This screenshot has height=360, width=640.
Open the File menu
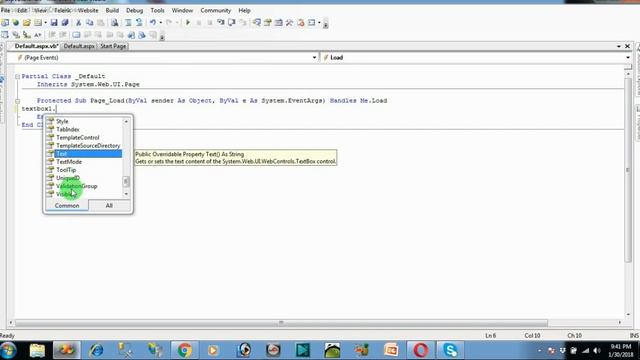coord(6,10)
